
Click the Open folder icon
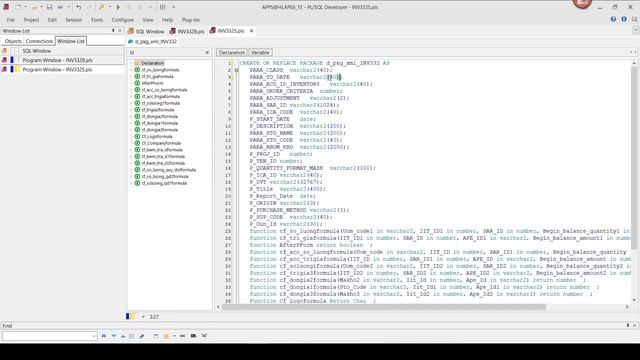(34, 7)
